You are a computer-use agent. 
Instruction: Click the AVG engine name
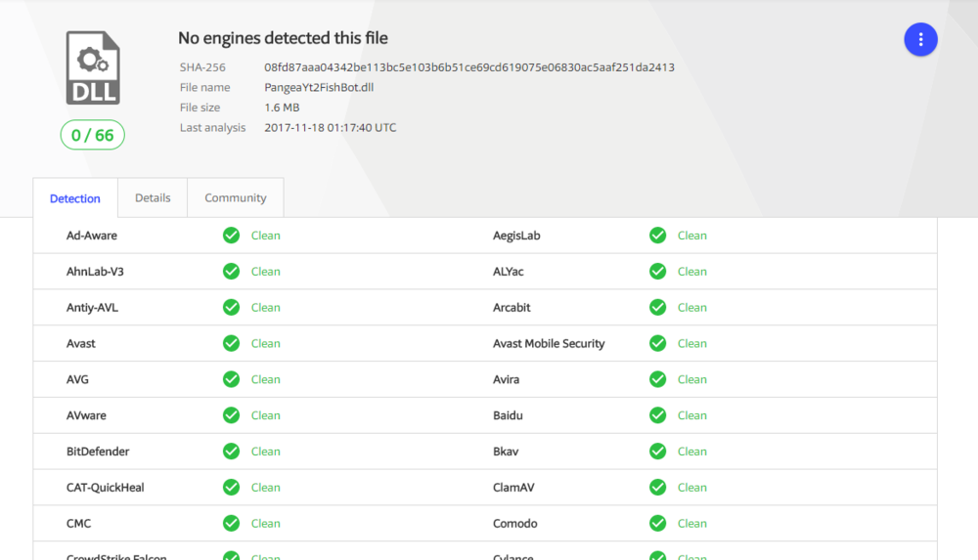tap(77, 379)
